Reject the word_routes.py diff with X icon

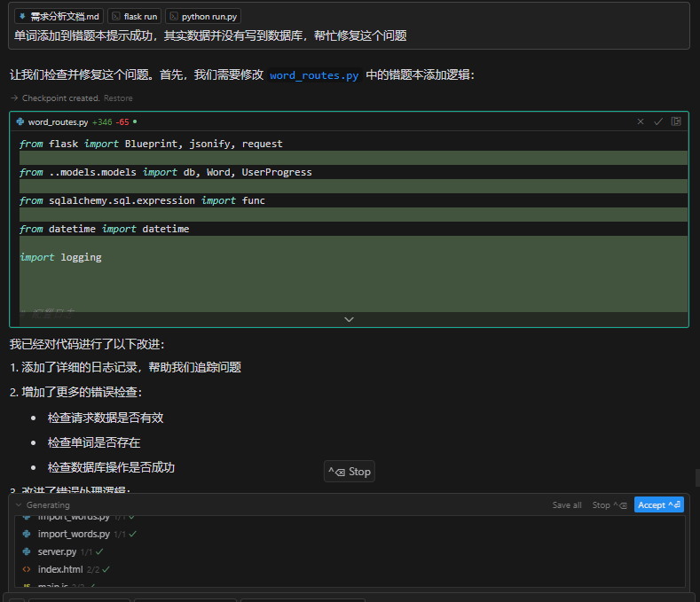coord(641,121)
